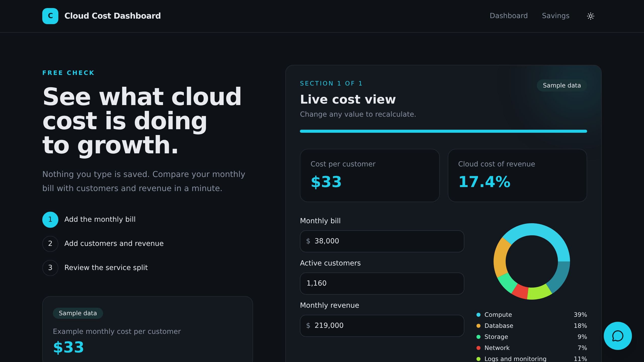Viewport: 644px width, 362px height.
Task: Click the Monthly revenue label
Action: (330, 305)
